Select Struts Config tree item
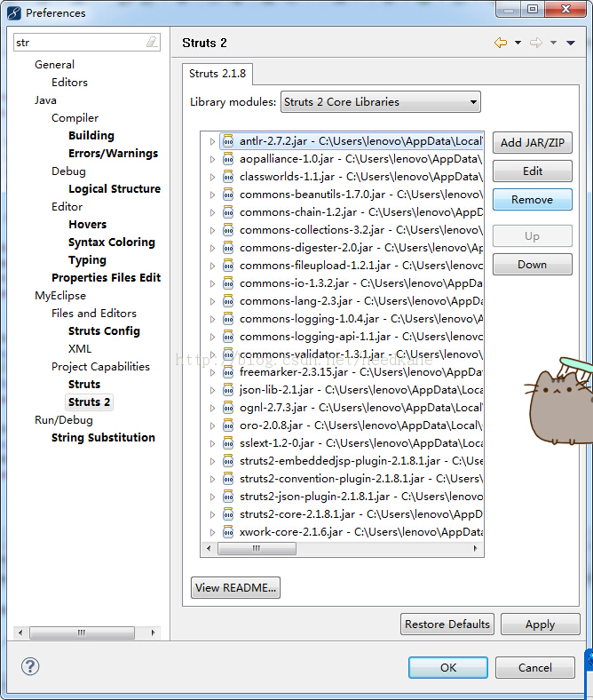The height and width of the screenshot is (700, 593). pos(104,331)
